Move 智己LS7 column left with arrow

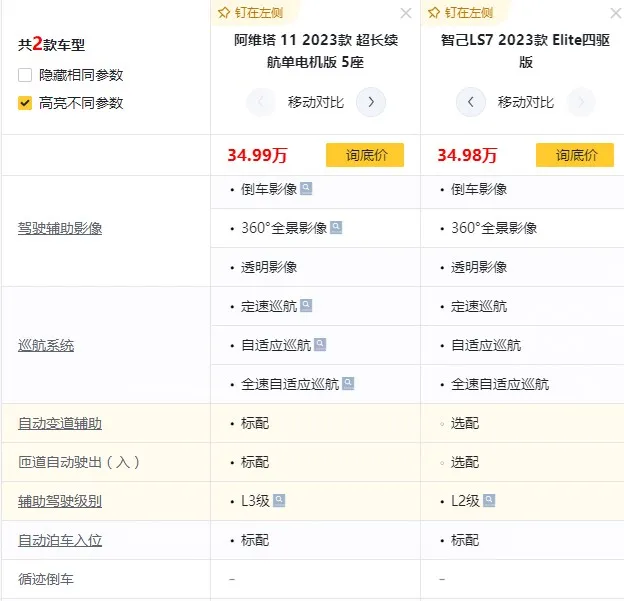[x=471, y=102]
